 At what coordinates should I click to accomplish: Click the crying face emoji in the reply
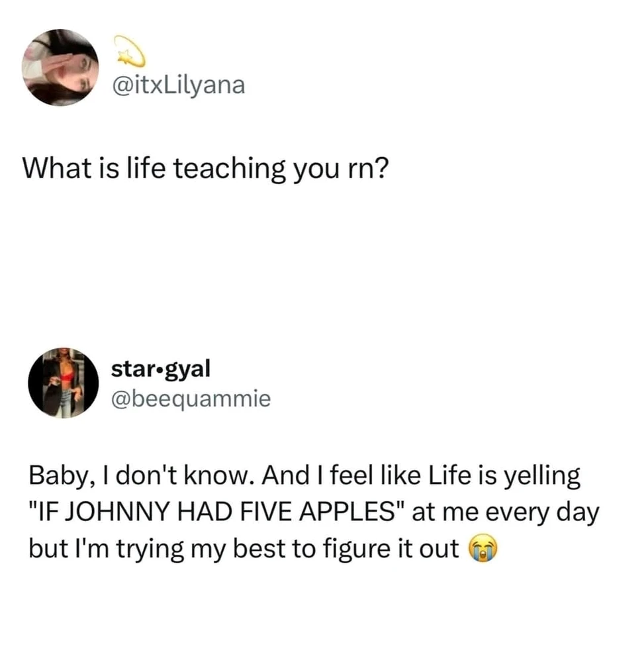[484, 548]
